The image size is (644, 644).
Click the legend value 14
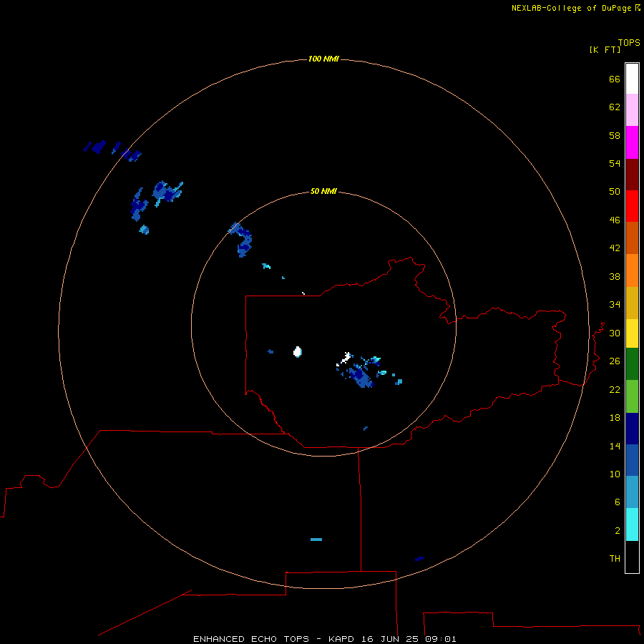click(x=615, y=446)
